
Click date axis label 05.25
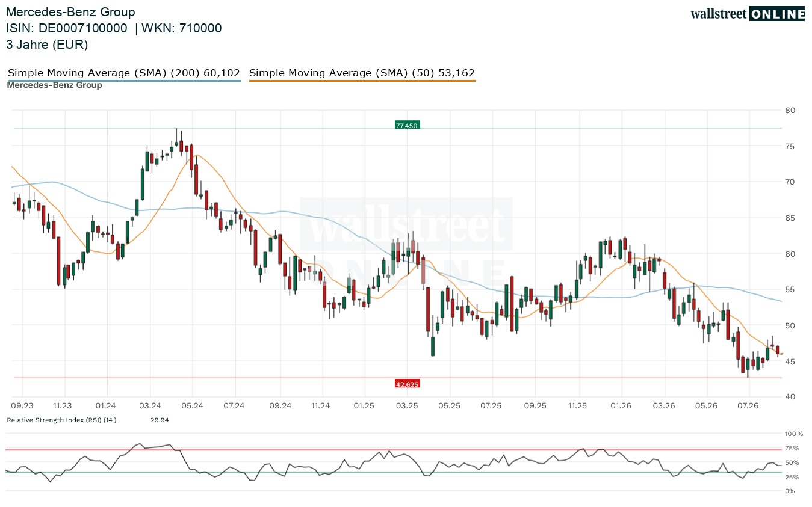click(450, 406)
